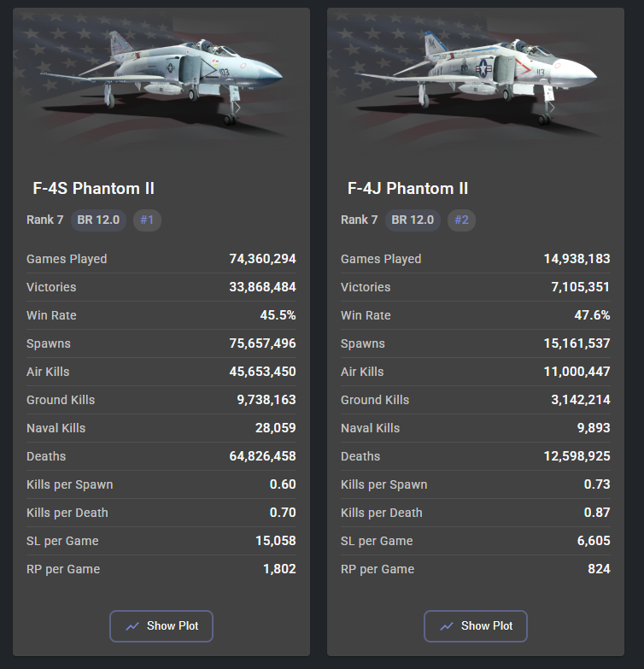Show the plot for F-4S Phantom II
Screen dimensions: 644x669
pyautogui.click(x=161, y=626)
